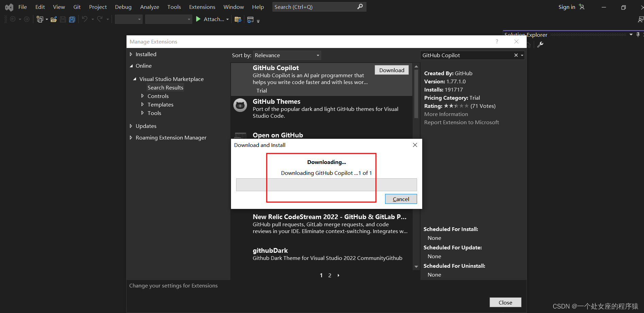
Task: Click the Undo arrow icon
Action: (85, 19)
